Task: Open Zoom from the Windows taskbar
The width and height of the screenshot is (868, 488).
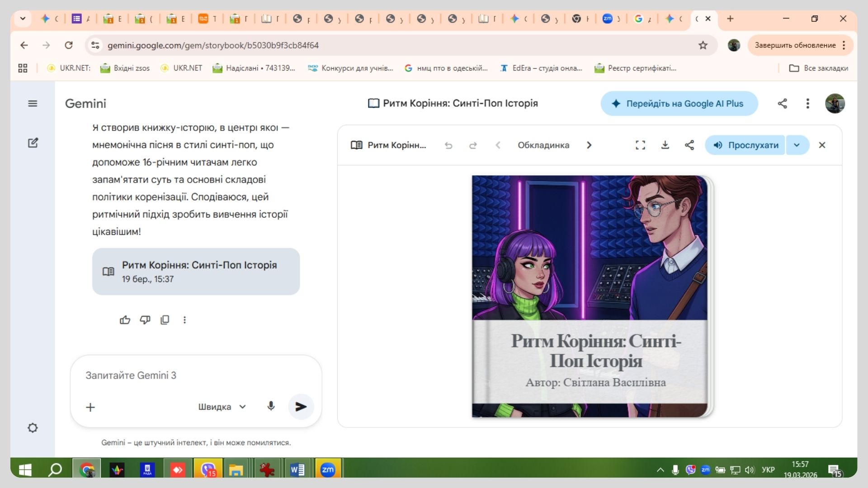Action: [x=328, y=470]
